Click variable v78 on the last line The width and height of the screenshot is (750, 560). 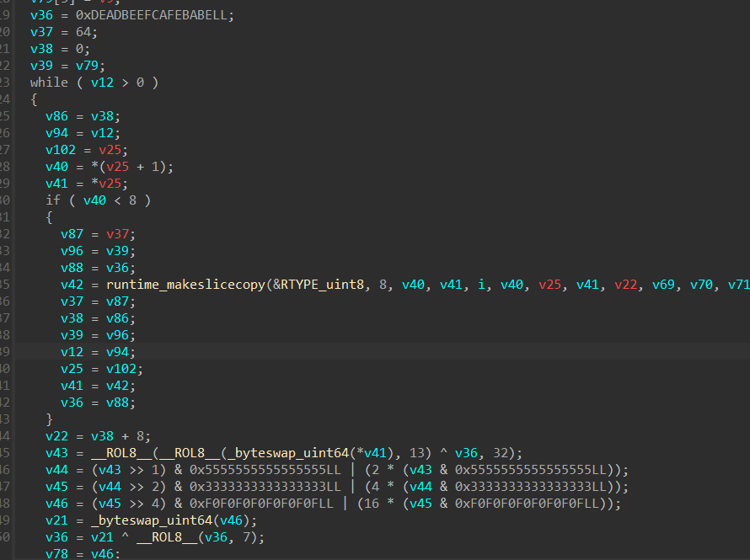[x=56, y=553]
